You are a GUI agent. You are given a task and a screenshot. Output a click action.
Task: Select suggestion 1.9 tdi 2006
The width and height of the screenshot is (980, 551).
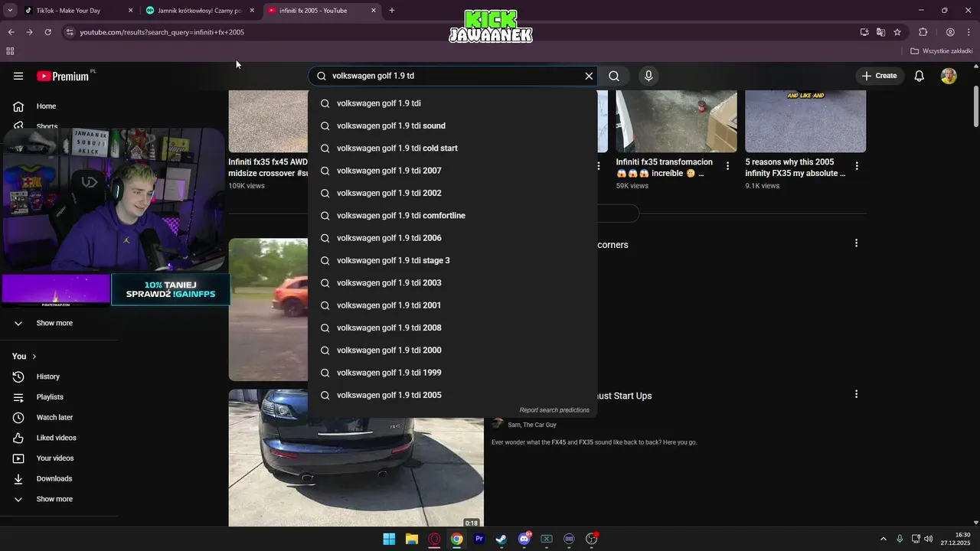[452, 238]
